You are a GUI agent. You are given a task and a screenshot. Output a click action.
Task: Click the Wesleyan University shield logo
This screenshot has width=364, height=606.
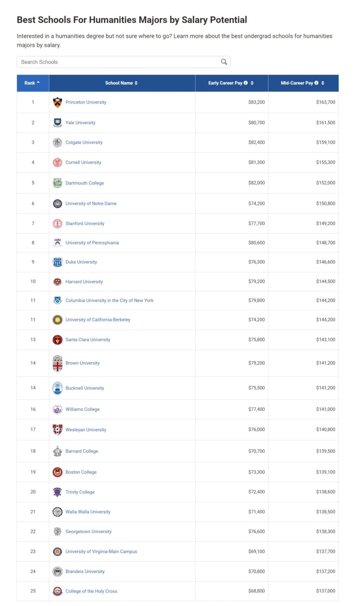tap(57, 430)
